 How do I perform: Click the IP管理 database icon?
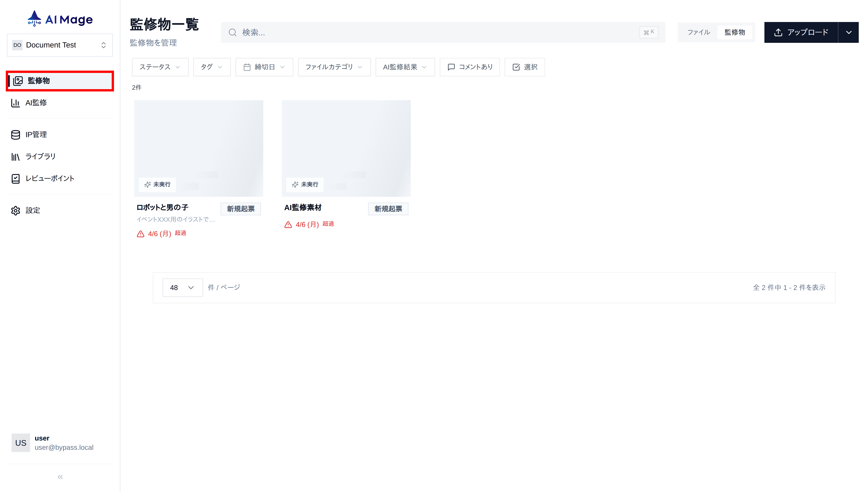click(x=16, y=135)
